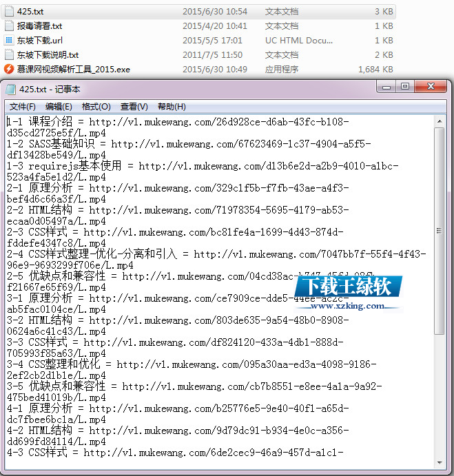Click the 慕课网视频解析工具_2015.exe application icon
Screen dimensions: 454x476
click(9, 69)
